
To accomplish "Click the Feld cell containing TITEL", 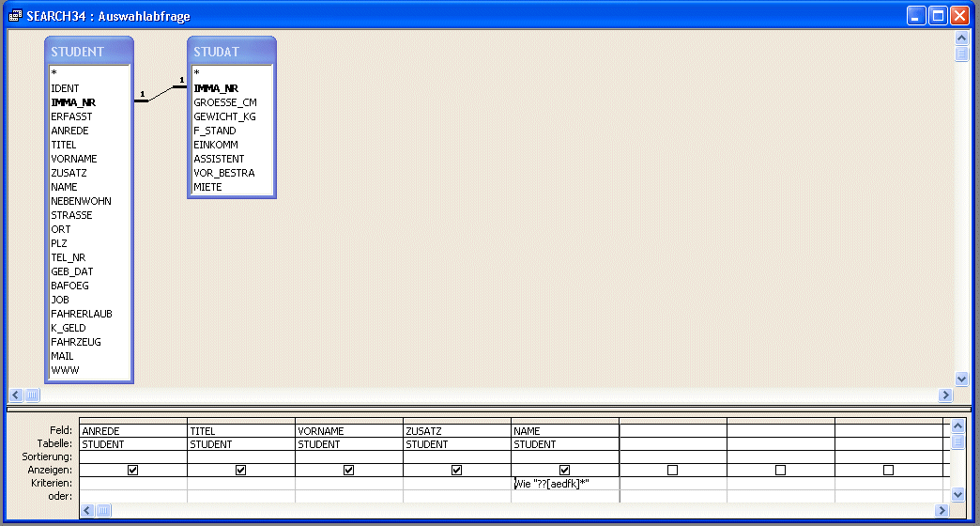I will (x=241, y=431).
